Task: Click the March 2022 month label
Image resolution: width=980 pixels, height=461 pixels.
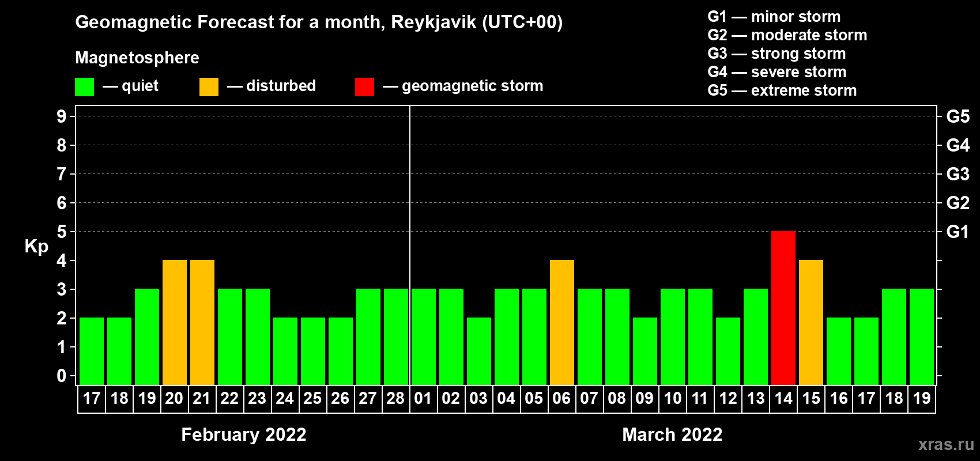Action: (672, 434)
